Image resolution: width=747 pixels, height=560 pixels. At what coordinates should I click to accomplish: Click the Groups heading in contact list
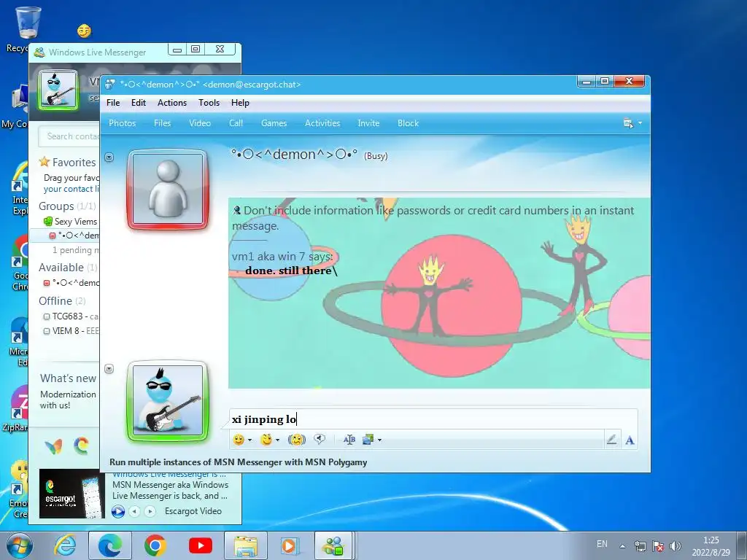[56, 206]
